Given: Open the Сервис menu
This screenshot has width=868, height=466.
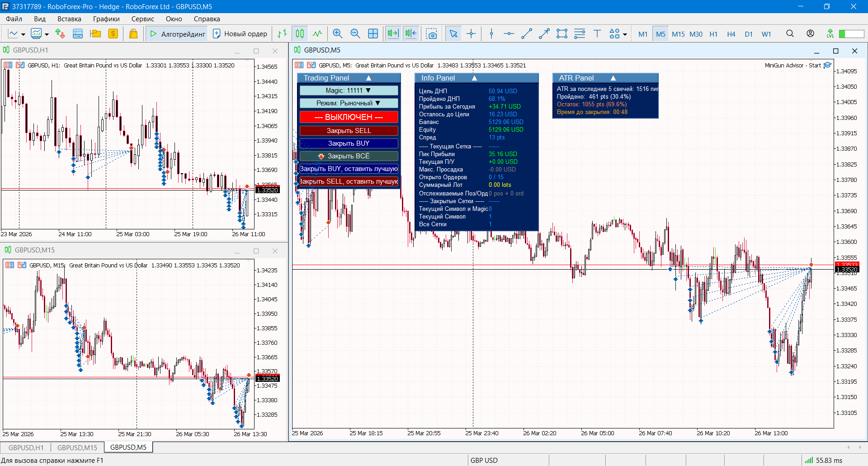Looking at the screenshot, I should [143, 19].
